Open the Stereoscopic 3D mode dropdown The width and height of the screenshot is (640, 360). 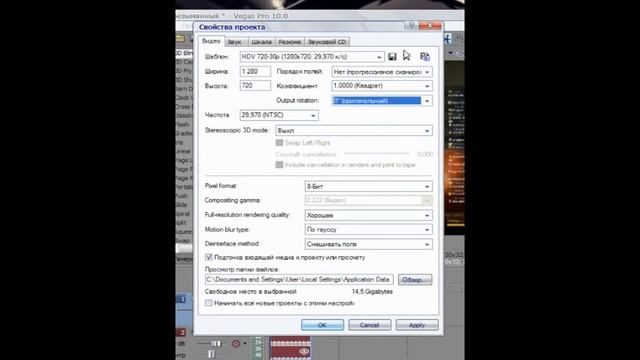coord(354,131)
